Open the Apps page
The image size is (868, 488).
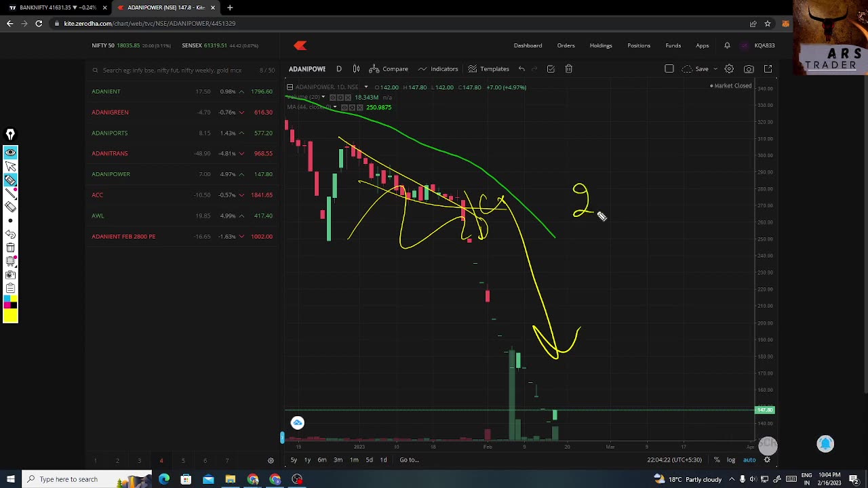click(x=703, y=45)
